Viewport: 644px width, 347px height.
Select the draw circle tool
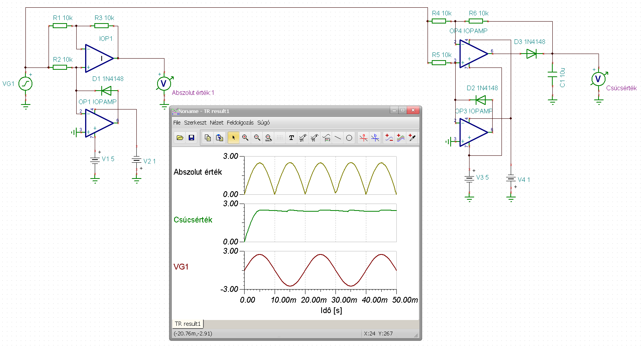tap(349, 138)
